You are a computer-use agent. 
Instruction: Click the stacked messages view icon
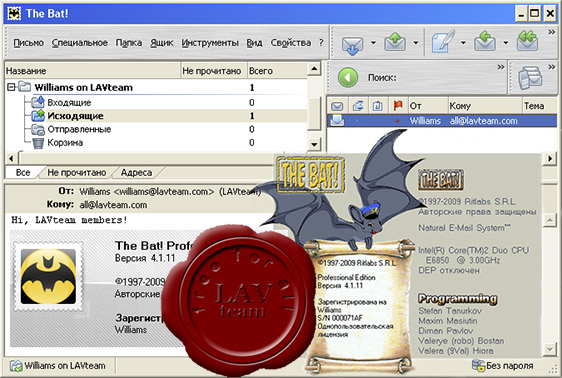[x=530, y=77]
